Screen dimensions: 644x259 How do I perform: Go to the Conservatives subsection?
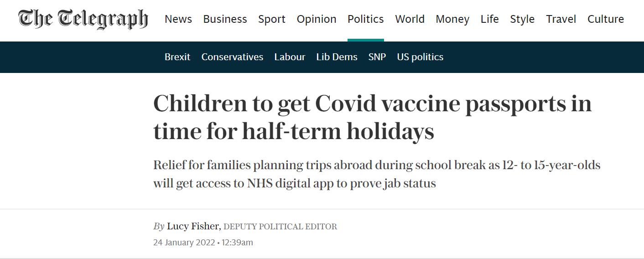[232, 57]
